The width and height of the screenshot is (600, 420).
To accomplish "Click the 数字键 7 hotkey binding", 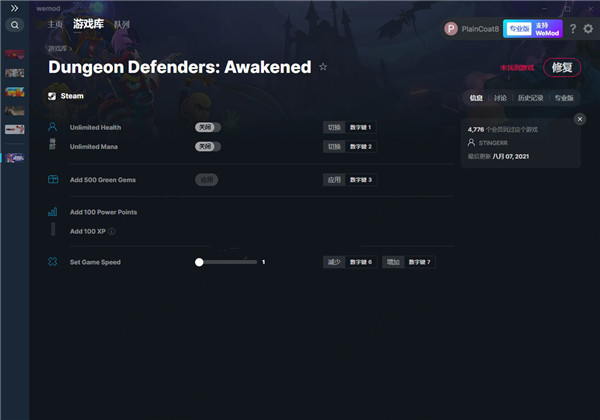I will click(x=419, y=262).
